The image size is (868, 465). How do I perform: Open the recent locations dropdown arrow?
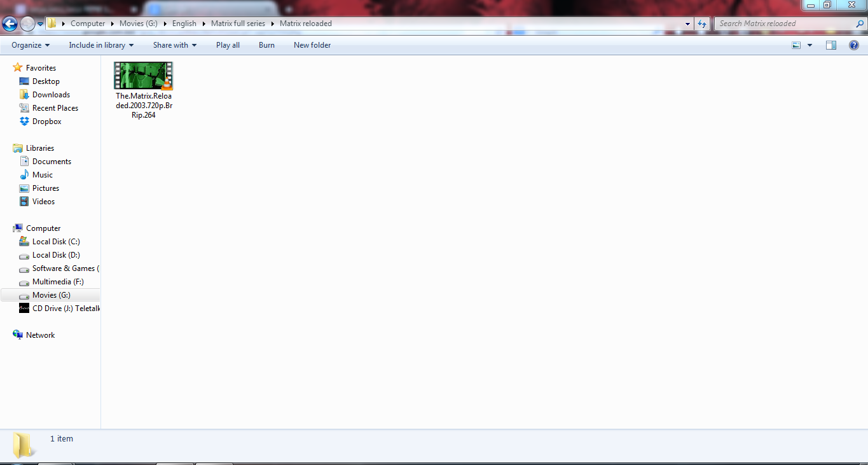[x=41, y=24]
